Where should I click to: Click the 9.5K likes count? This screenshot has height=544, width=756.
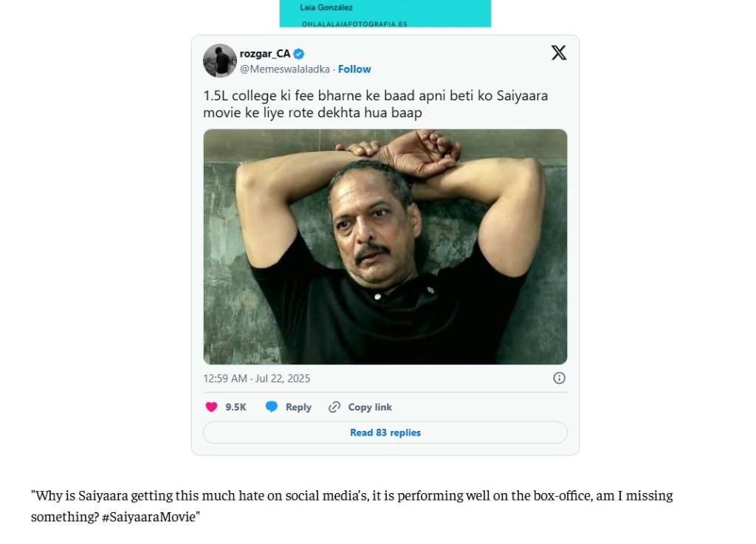[236, 407]
